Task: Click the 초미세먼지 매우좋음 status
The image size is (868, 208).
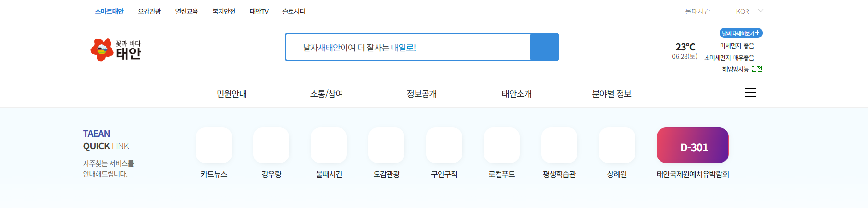Action: pyautogui.click(x=729, y=58)
